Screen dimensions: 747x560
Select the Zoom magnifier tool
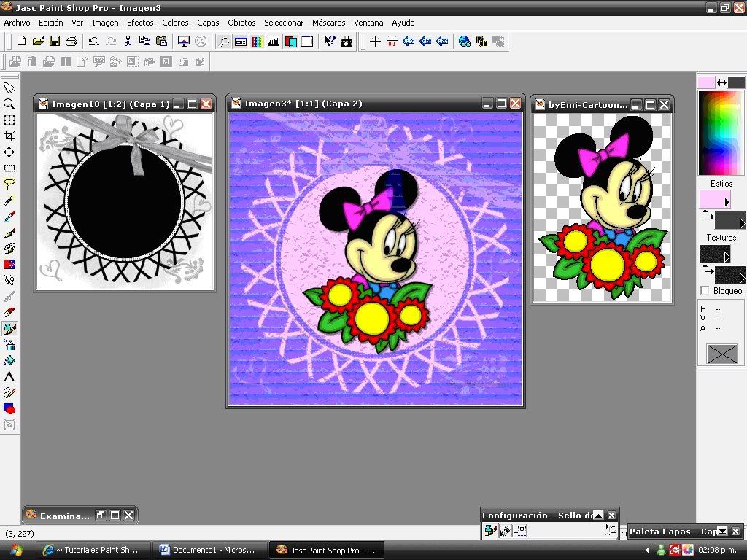coord(9,104)
